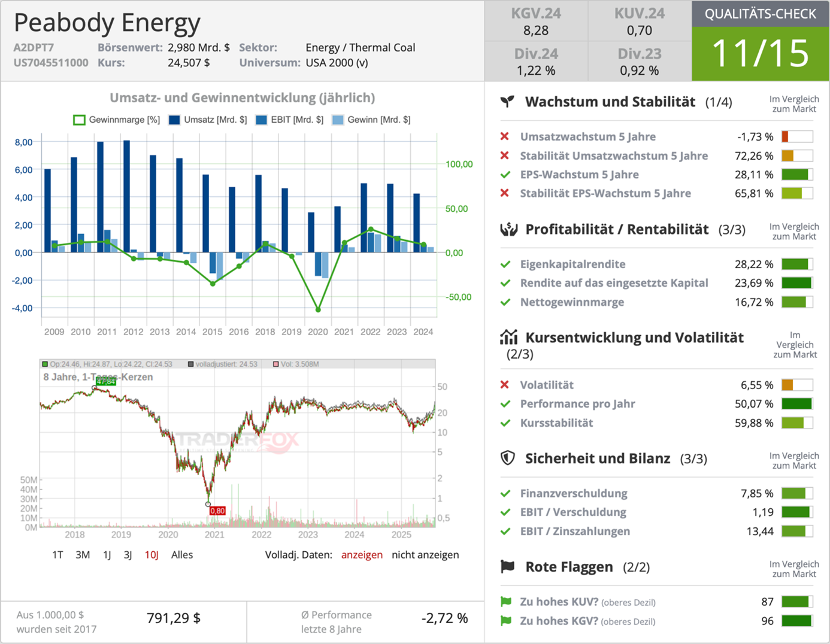Click the market comparison bar for Volatilität

pyautogui.click(x=797, y=385)
